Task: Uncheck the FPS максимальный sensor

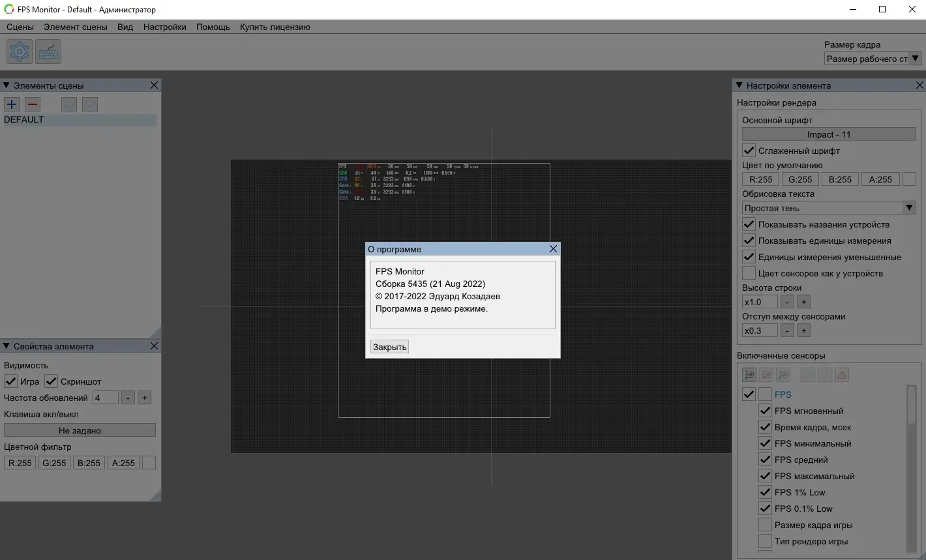Action: click(x=765, y=476)
